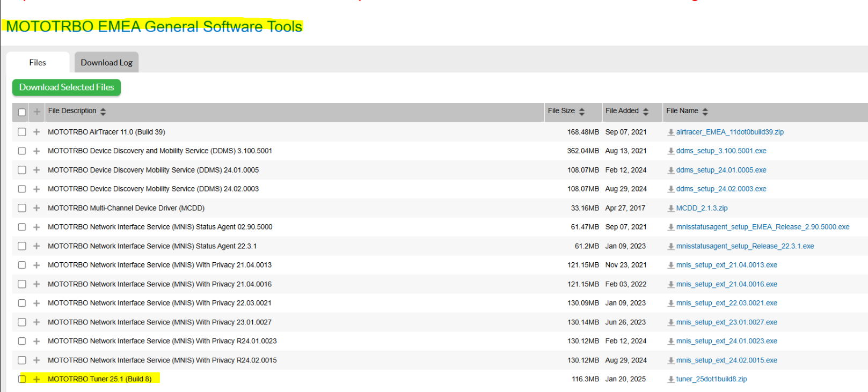Expand details for MCDD driver row
868x392 pixels.
pos(37,208)
